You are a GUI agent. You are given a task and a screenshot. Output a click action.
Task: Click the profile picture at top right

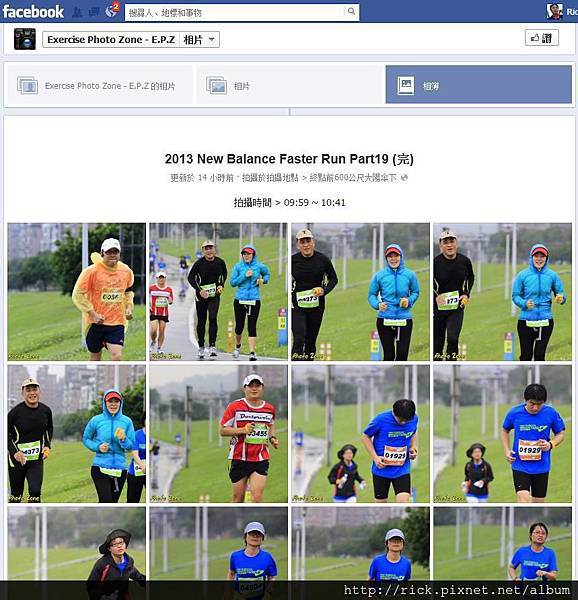pyautogui.click(x=554, y=11)
